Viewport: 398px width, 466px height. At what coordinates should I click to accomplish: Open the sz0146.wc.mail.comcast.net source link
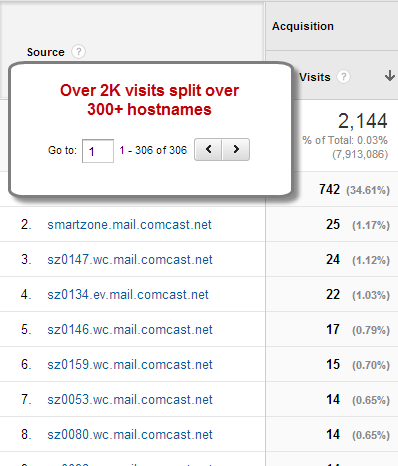[130, 330]
